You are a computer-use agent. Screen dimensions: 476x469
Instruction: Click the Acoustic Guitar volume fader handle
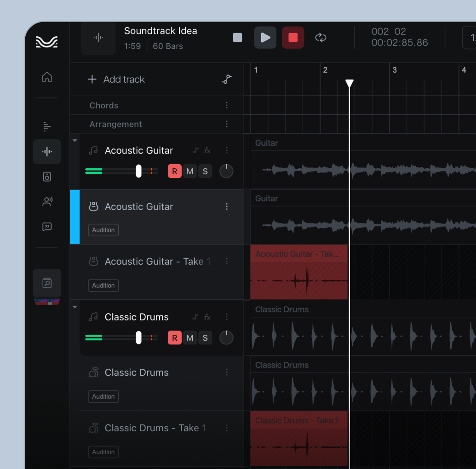click(138, 171)
